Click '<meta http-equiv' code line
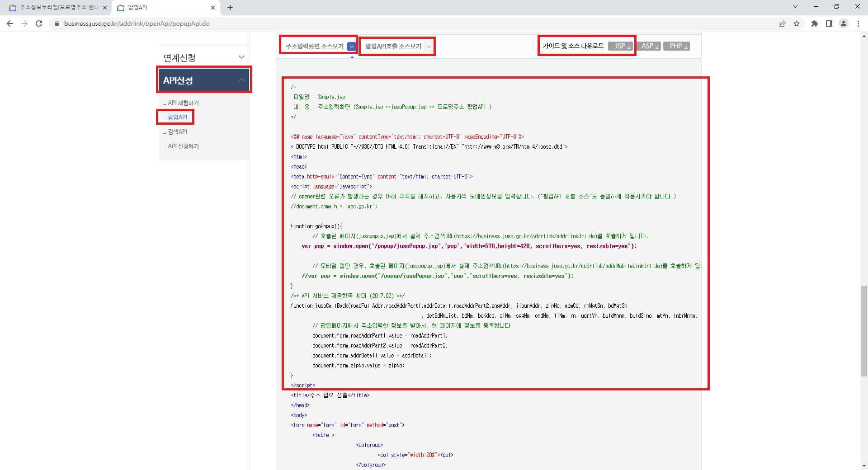 pyautogui.click(x=382, y=177)
